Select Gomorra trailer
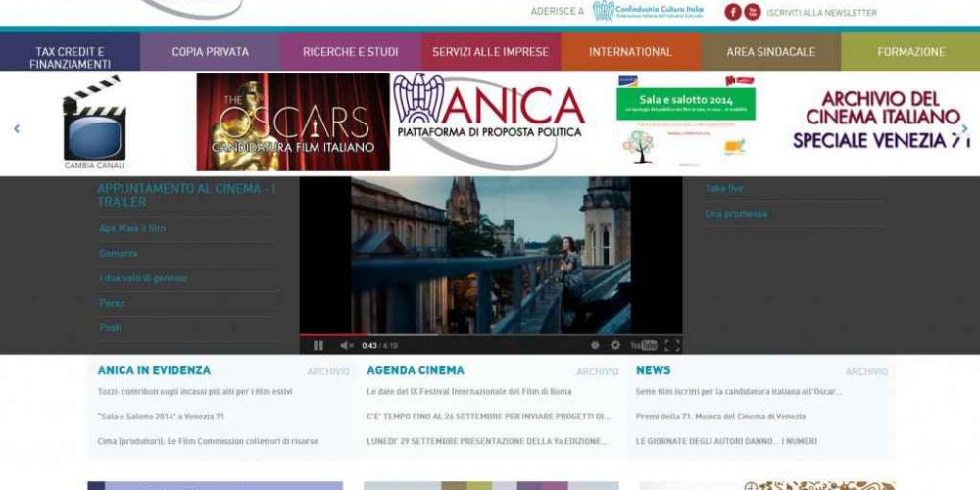This screenshot has height=490, width=980. 119,253
